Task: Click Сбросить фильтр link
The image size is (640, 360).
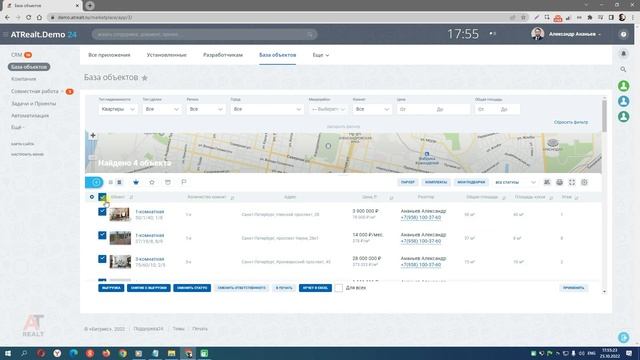Action: click(571, 122)
